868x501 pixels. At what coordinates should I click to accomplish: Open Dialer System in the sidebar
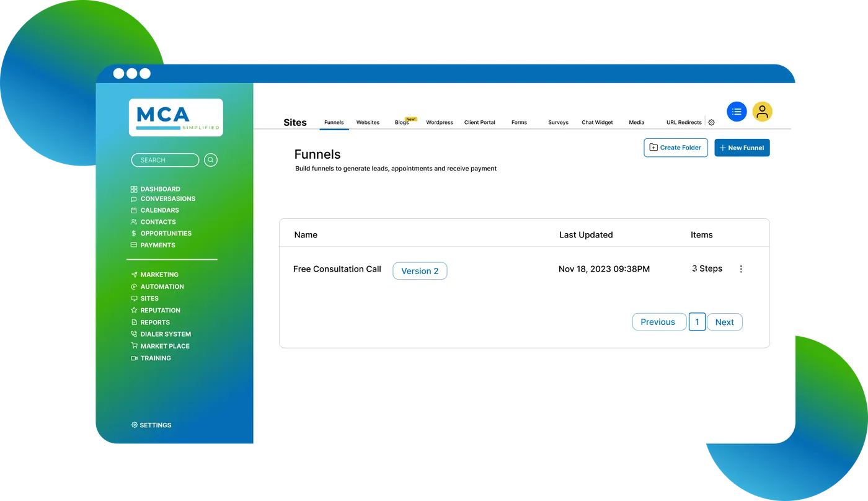click(x=161, y=334)
